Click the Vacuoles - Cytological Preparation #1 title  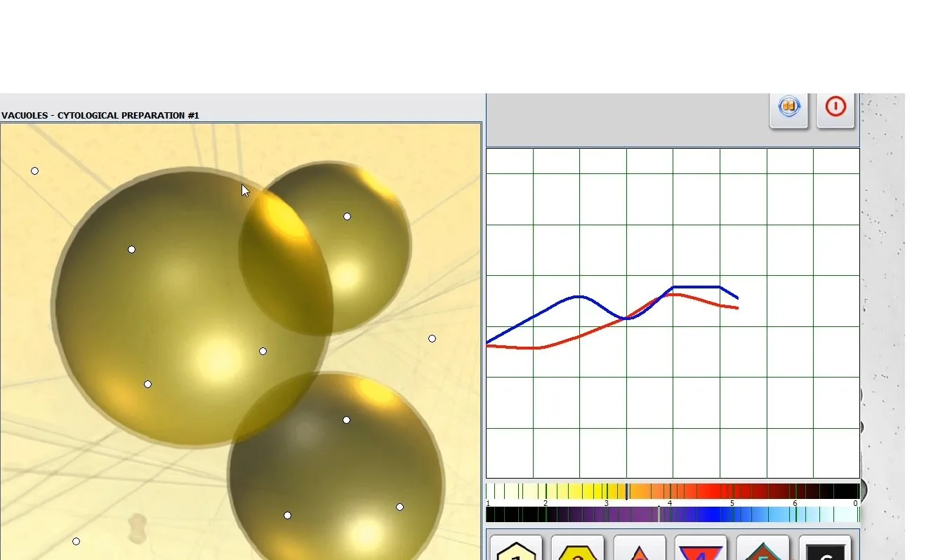[x=100, y=115]
